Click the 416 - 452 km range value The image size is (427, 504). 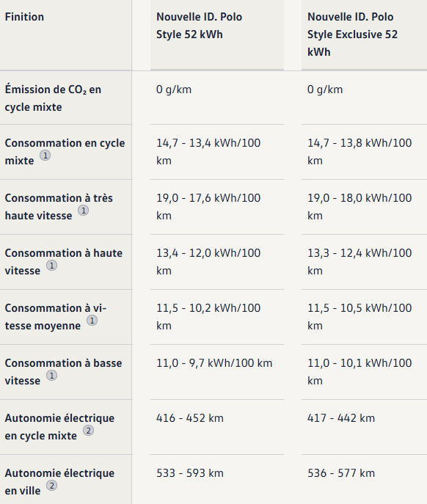(190, 418)
